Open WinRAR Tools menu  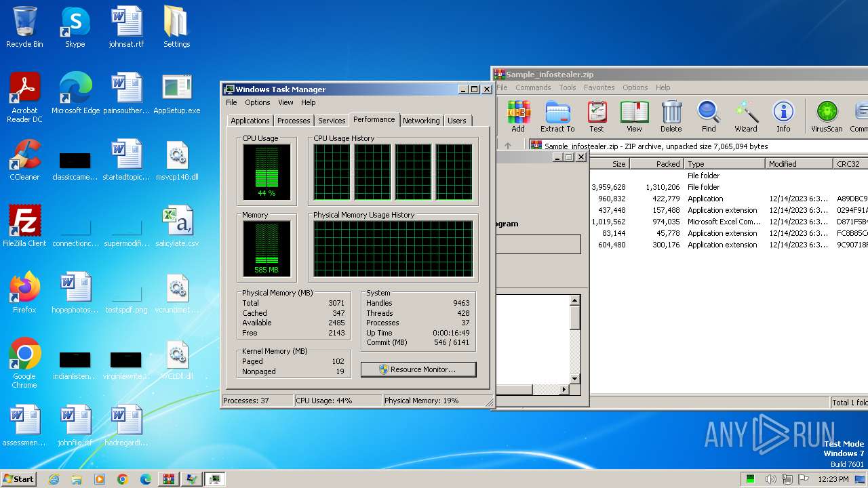(568, 87)
